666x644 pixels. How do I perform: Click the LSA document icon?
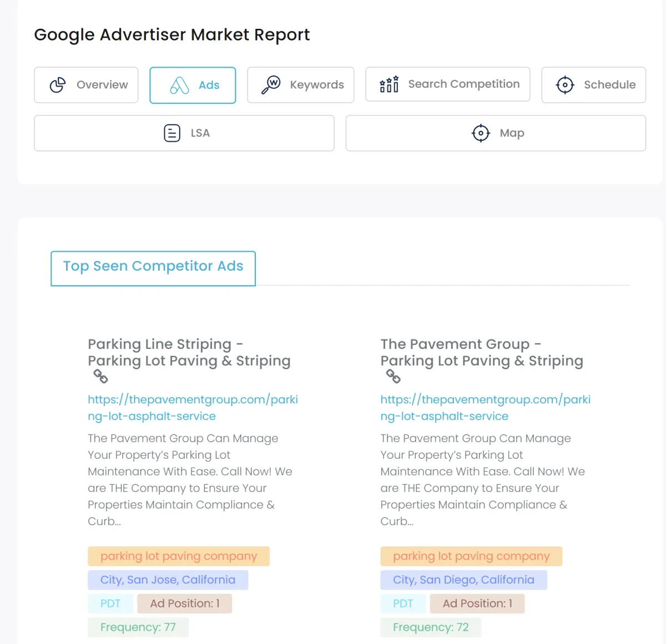click(172, 133)
